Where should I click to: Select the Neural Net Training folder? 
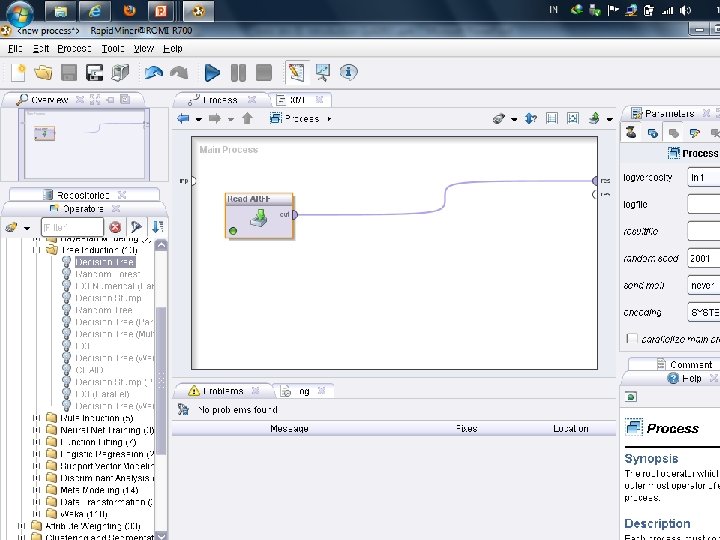(x=107, y=430)
